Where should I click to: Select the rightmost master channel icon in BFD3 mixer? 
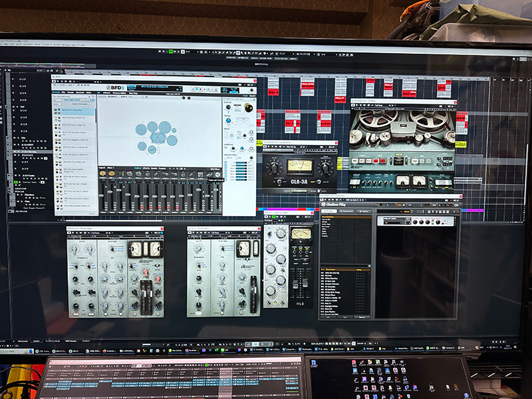pos(217,174)
